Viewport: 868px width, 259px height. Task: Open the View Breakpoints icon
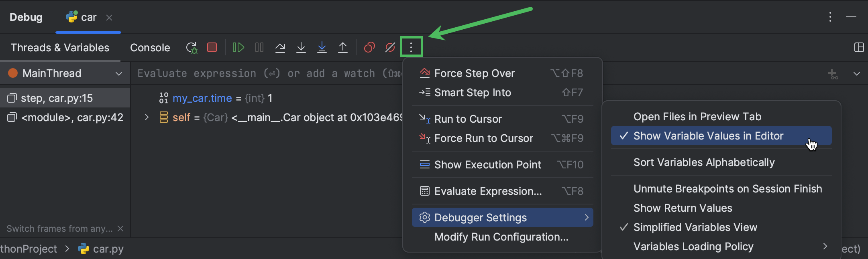(x=369, y=48)
